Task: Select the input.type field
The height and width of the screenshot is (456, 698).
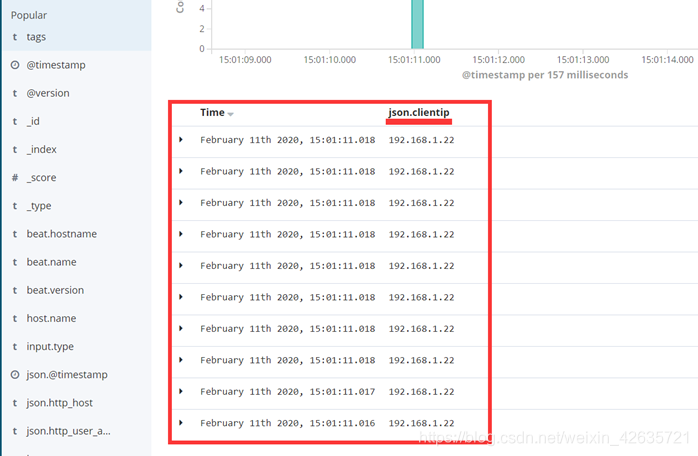Action: 50,346
